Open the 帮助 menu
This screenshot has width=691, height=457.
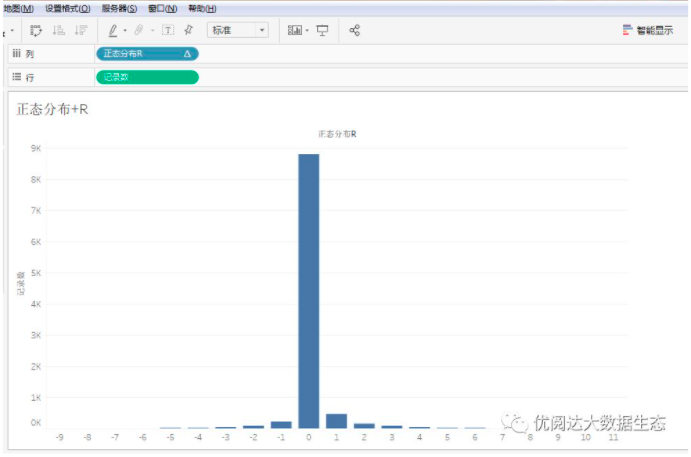pos(202,8)
